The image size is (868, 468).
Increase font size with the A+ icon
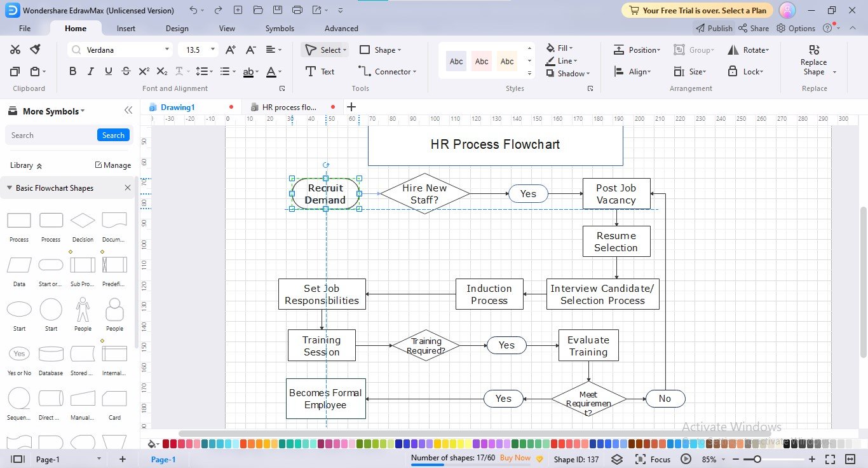(x=231, y=50)
